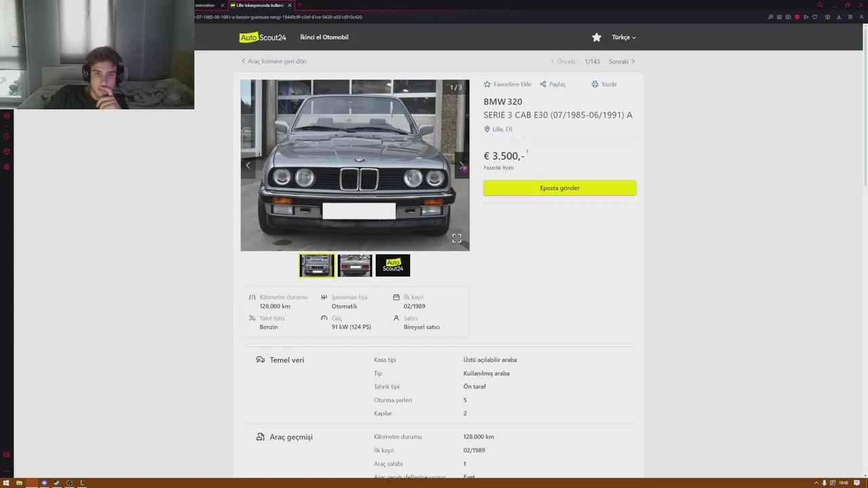Click Lille, FR location pin
The width and height of the screenshot is (868, 488).
487,129
